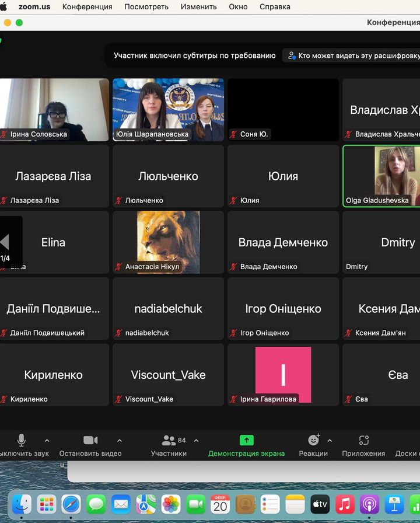The height and width of the screenshot is (523, 420).
Task: Open Notes from the Dock
Action: [295, 504]
